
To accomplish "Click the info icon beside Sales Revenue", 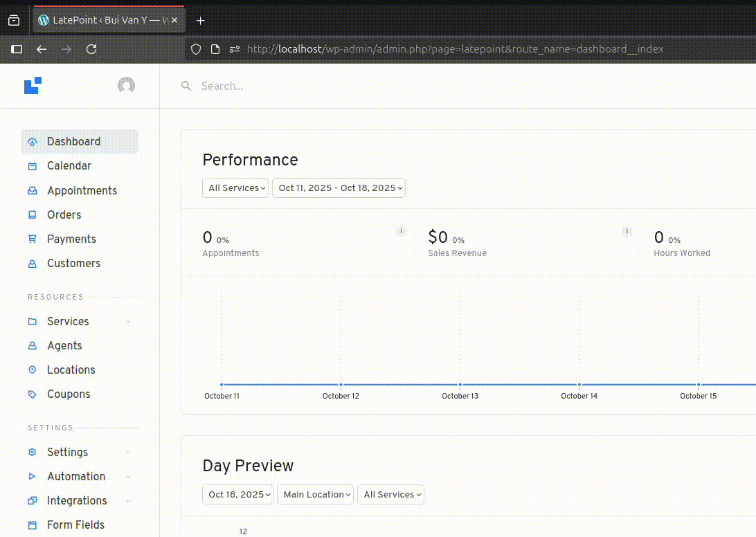I will pos(627,231).
